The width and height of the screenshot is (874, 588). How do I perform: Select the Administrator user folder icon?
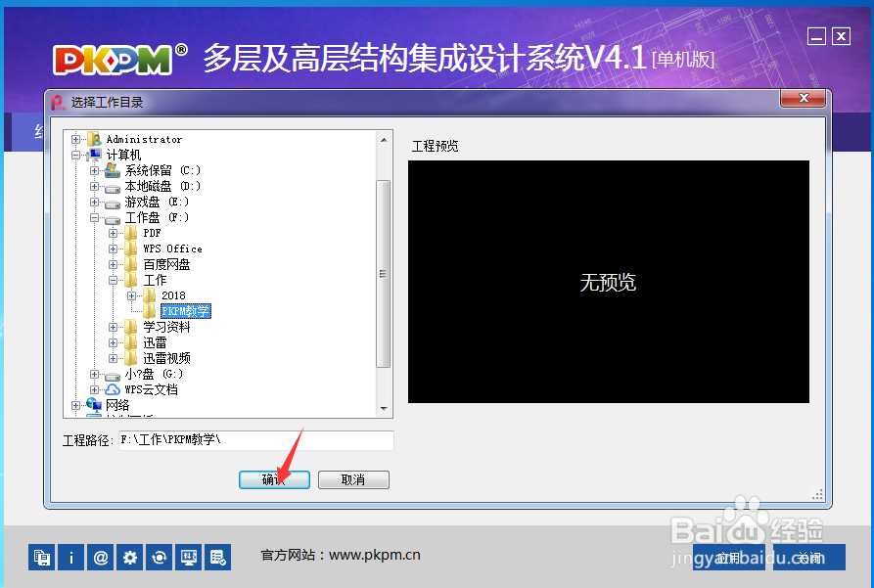[x=94, y=139]
